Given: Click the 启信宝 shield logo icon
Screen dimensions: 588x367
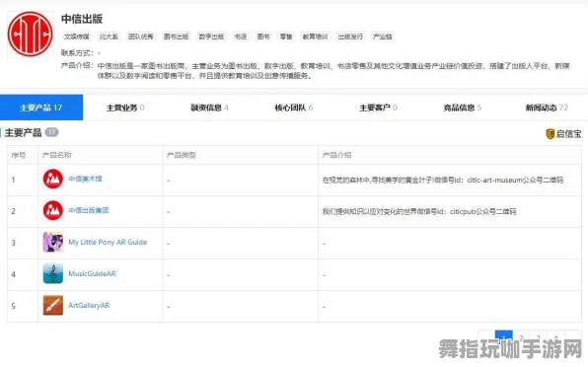Looking at the screenshot, I should [550, 134].
